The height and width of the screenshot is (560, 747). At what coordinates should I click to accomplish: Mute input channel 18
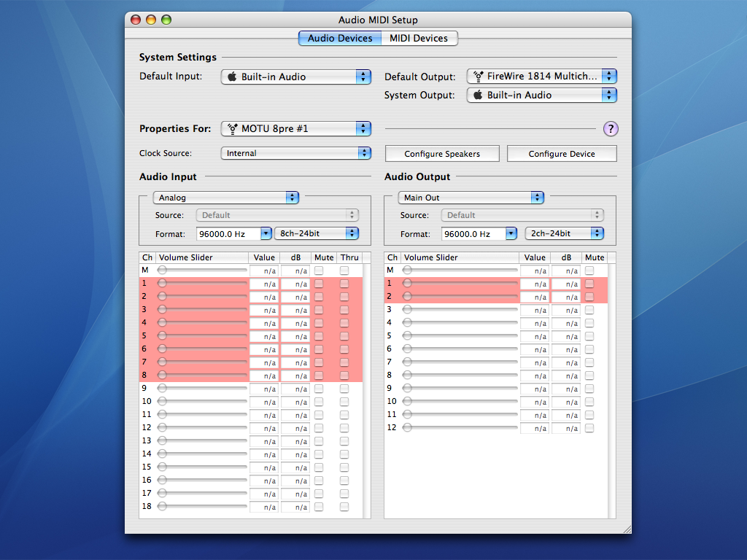[319, 507]
